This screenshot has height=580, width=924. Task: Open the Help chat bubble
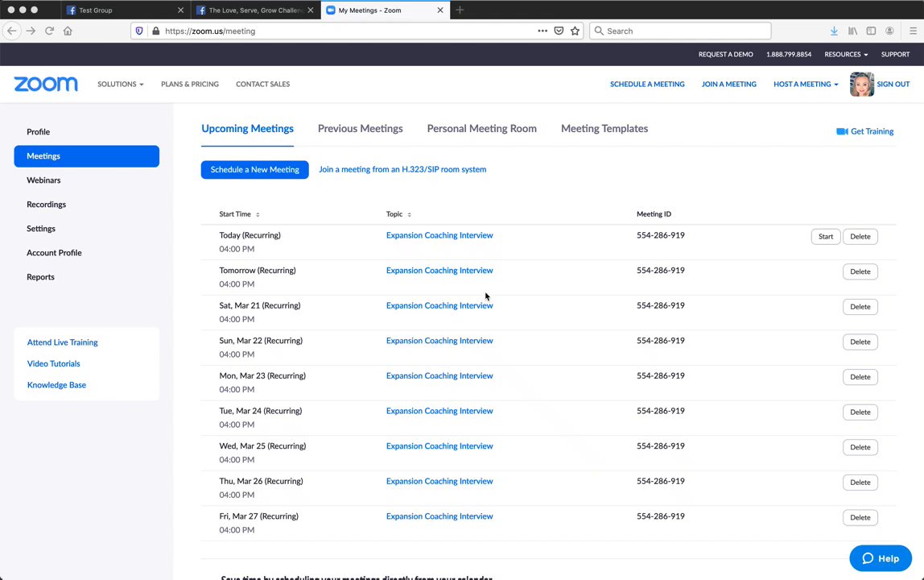(881, 558)
